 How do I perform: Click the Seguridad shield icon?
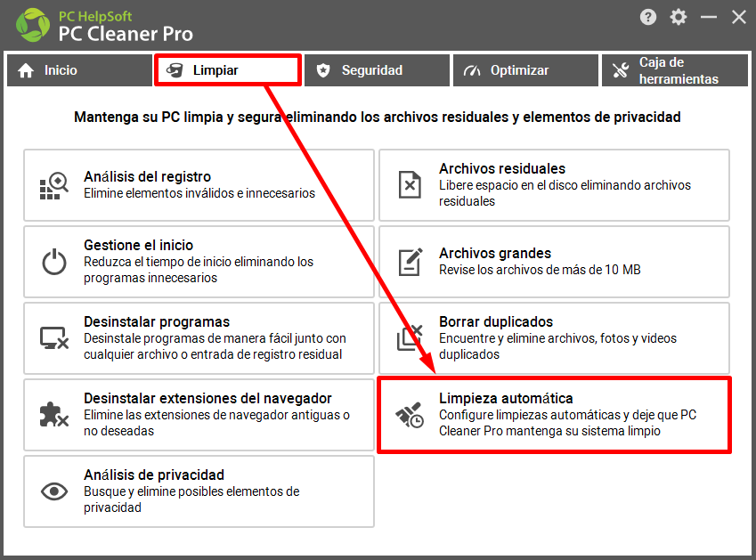(323, 70)
